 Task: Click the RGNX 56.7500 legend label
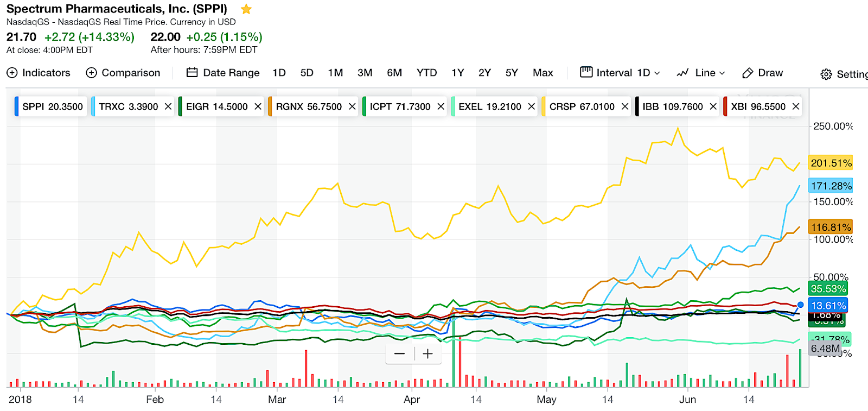coord(309,106)
